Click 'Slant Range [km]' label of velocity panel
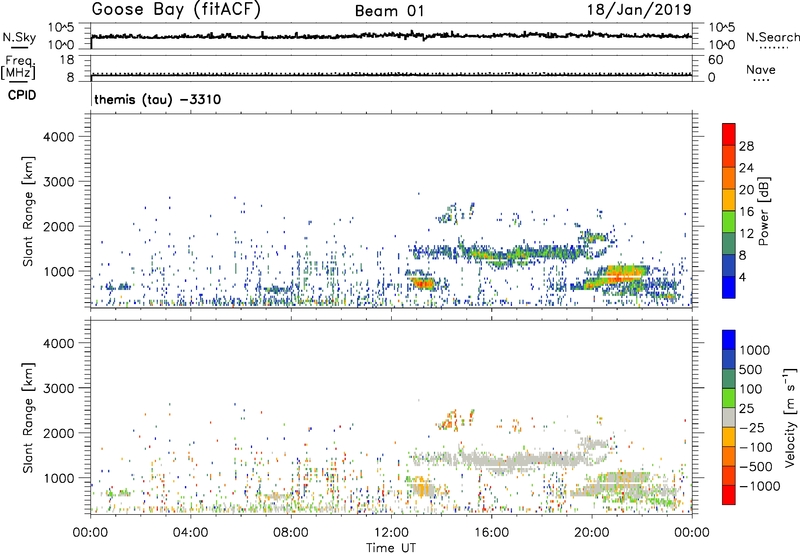The height and width of the screenshot is (554, 800). 28,417
